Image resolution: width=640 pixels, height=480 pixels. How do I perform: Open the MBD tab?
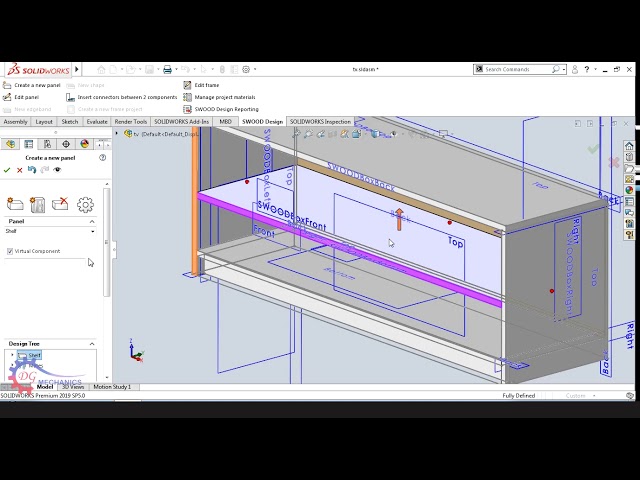pyautogui.click(x=225, y=122)
